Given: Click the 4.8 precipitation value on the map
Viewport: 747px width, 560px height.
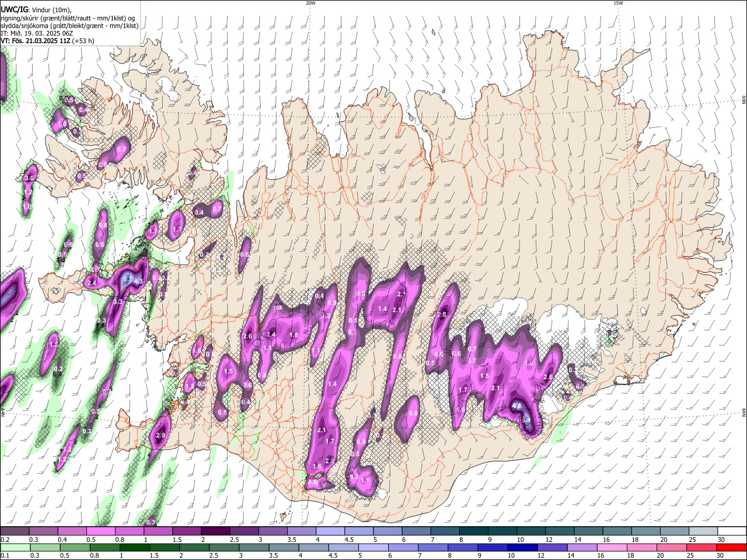Looking at the screenshot, I should click(x=516, y=405).
